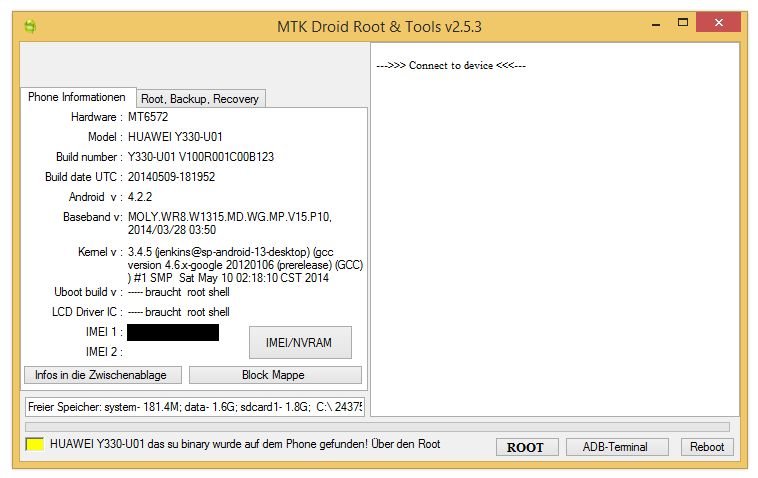Click the 'Connect to device' log line

(x=451, y=65)
